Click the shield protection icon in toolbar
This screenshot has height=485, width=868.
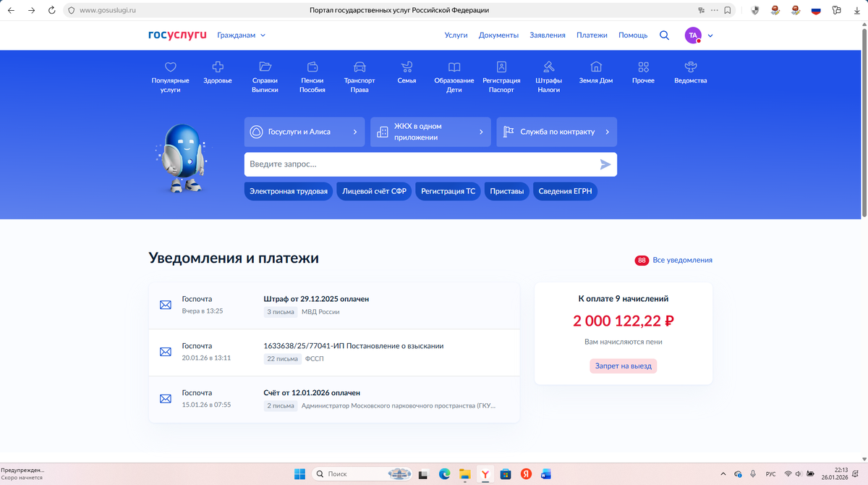point(755,10)
